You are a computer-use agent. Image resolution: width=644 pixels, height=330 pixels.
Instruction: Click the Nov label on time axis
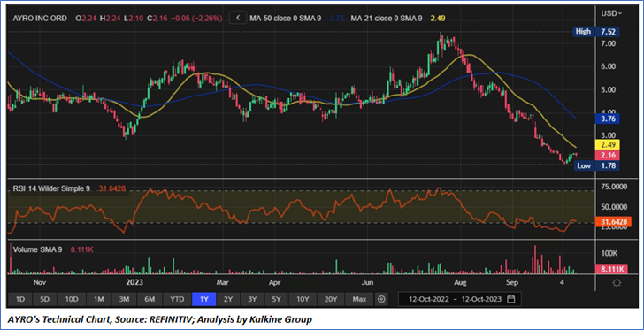39,283
